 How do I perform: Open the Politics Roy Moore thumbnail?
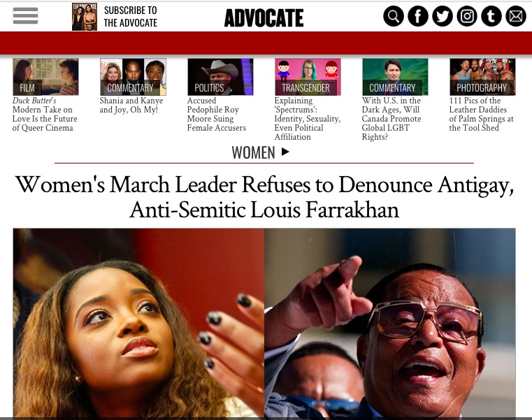220,77
